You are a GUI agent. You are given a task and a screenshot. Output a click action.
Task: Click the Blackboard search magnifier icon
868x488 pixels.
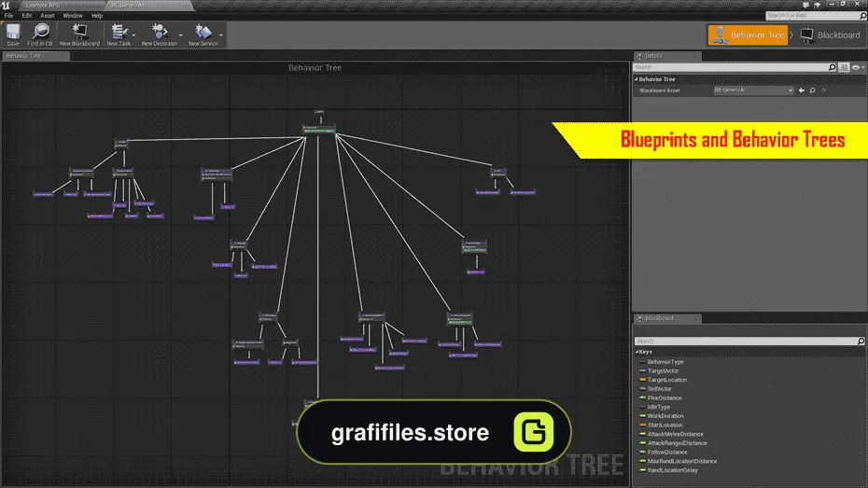pos(861,341)
